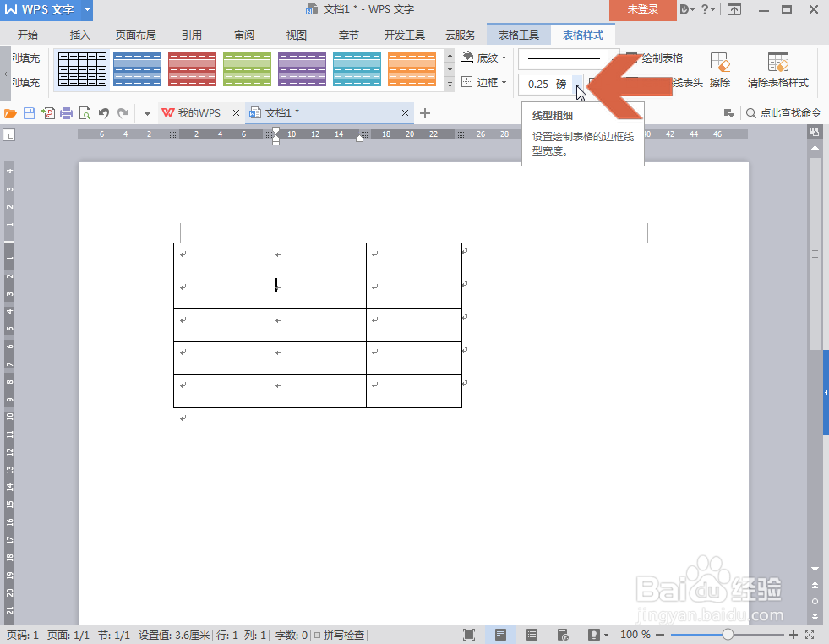The height and width of the screenshot is (644, 829).
Task: Undo the last action
Action: [104, 113]
